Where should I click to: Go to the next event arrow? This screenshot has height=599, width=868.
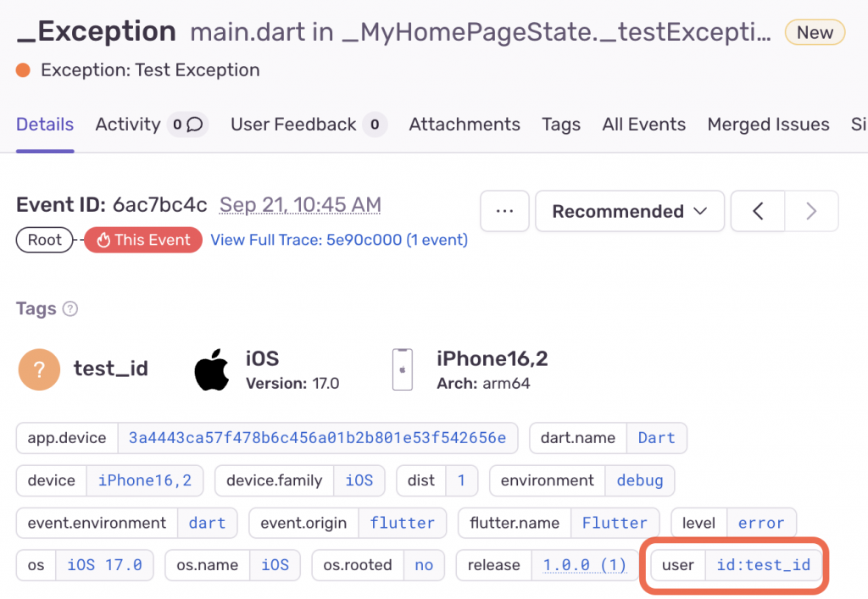point(811,211)
